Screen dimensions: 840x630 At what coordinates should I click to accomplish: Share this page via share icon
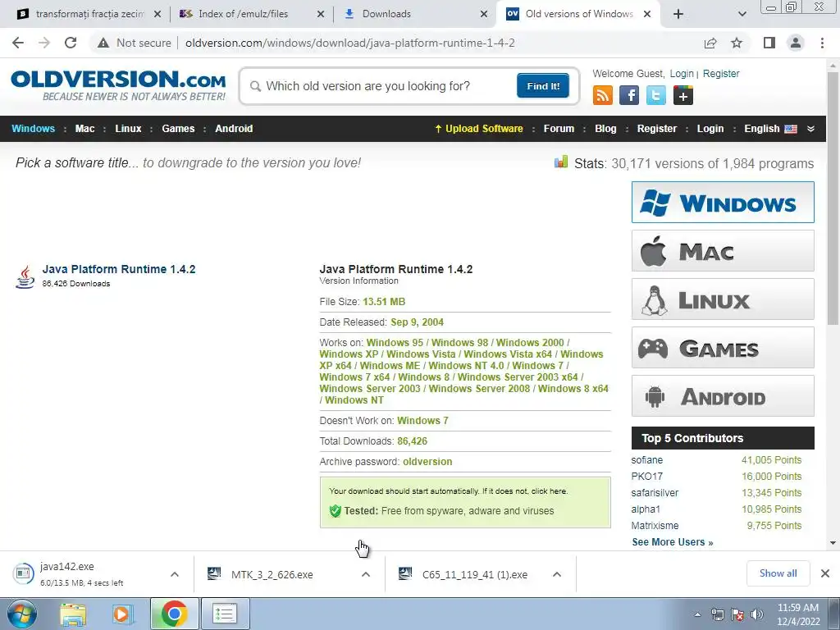coord(710,43)
